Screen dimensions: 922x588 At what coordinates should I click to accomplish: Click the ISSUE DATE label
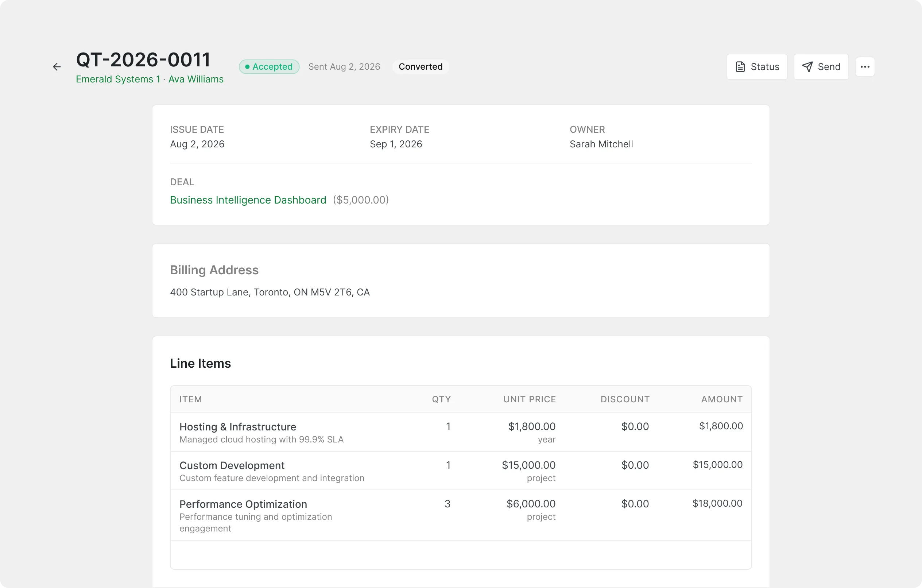pos(197,129)
